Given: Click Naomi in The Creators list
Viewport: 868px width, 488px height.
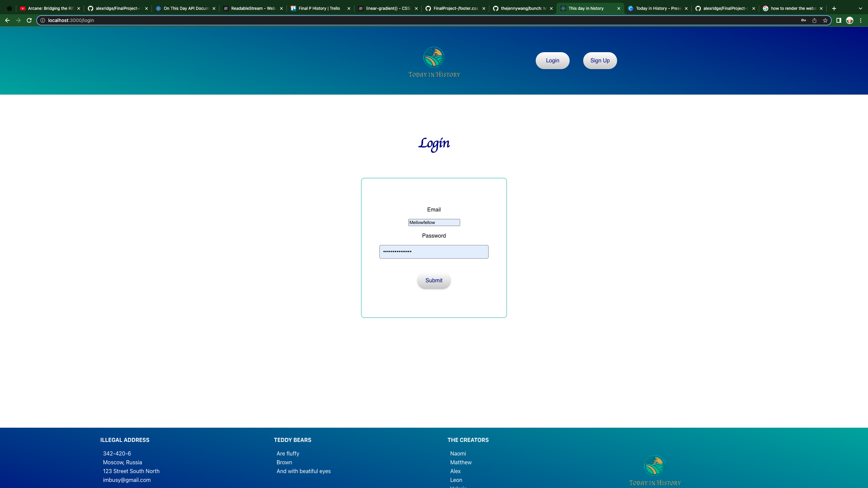Looking at the screenshot, I should [x=458, y=454].
